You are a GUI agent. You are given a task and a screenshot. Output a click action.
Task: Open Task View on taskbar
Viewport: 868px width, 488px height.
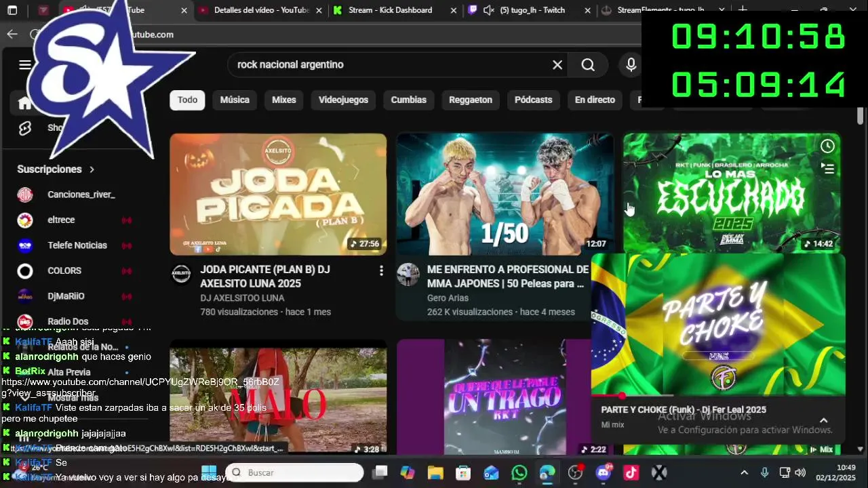coord(380,472)
